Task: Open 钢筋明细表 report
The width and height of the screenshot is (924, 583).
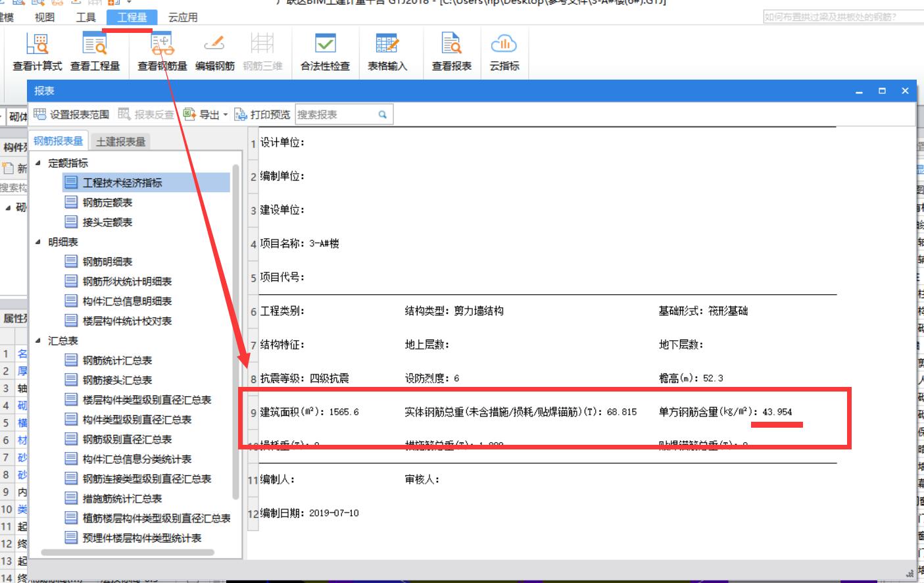Action: tap(99, 261)
